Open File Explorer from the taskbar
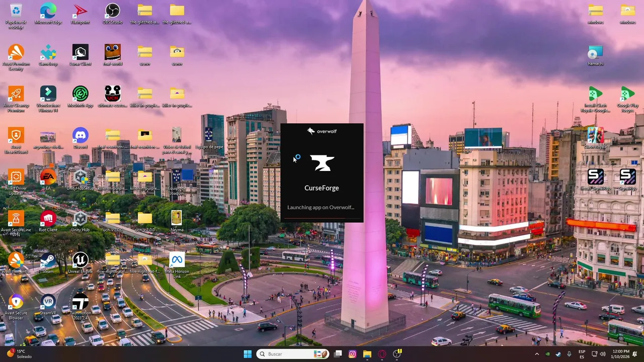The width and height of the screenshot is (644, 362). [367, 354]
